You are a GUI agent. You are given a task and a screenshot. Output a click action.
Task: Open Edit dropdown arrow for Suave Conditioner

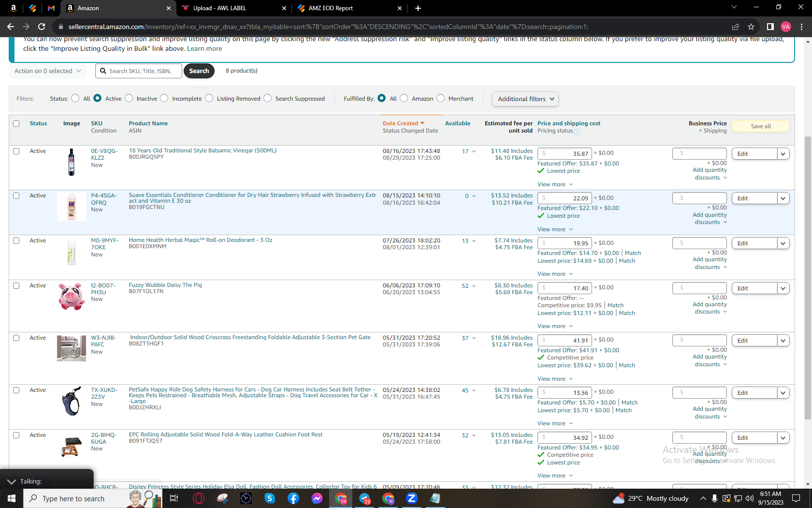coord(783,198)
